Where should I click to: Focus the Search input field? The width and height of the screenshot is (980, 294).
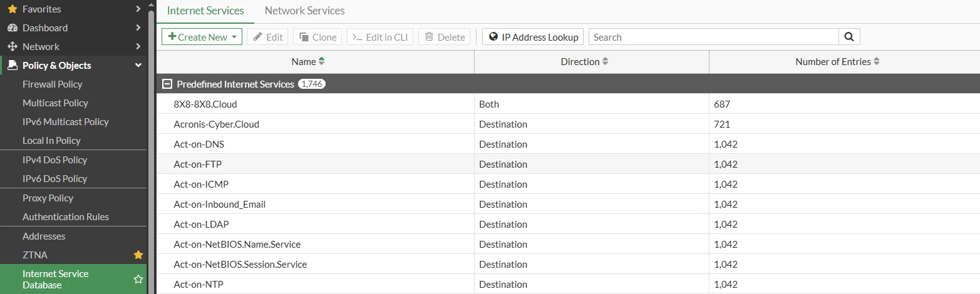(714, 37)
